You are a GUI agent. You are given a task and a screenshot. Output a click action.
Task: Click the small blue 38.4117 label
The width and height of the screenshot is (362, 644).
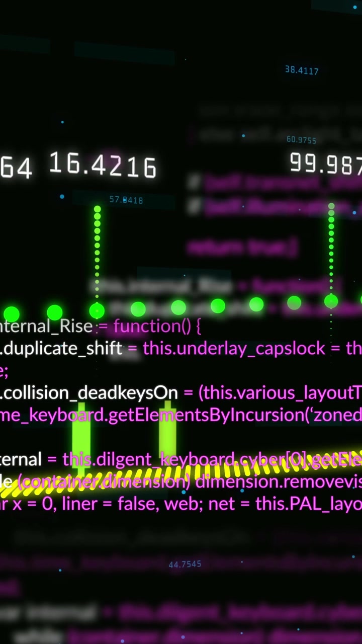[x=302, y=70]
